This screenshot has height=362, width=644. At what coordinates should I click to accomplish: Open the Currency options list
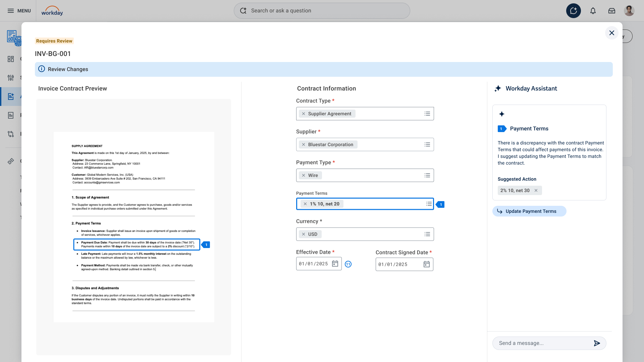tap(427, 234)
